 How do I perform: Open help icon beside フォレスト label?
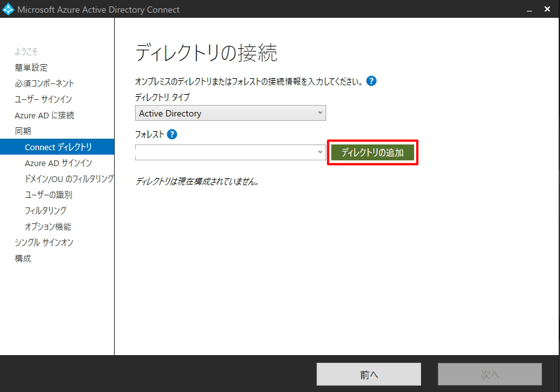point(172,134)
